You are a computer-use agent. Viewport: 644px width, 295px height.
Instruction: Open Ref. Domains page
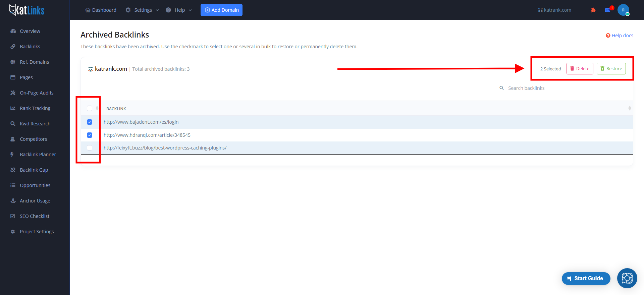coord(34,62)
